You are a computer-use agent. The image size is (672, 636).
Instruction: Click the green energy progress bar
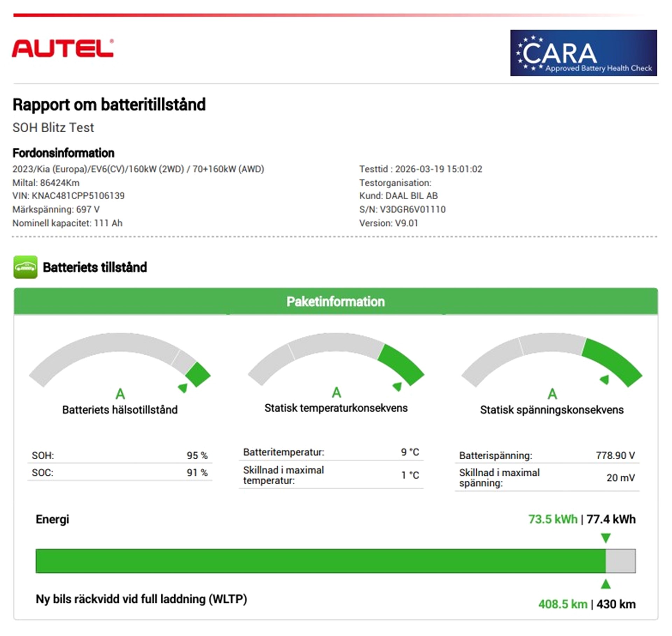point(320,561)
